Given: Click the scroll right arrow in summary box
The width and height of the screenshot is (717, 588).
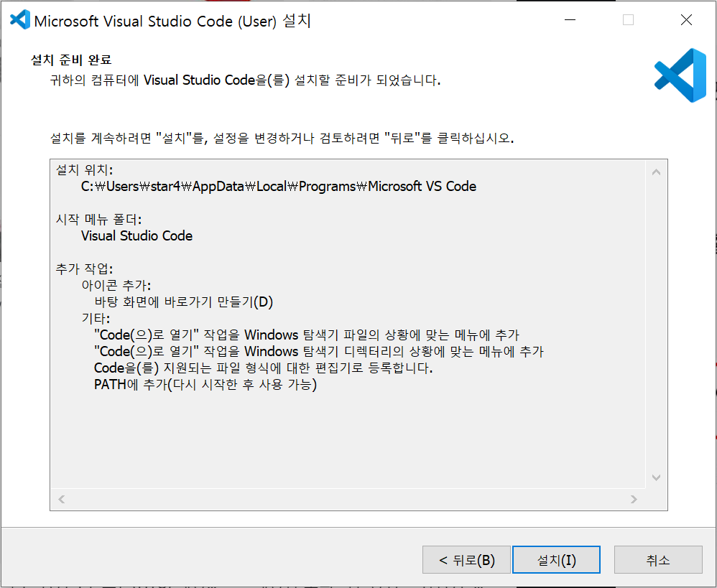Looking at the screenshot, I should click(634, 499).
